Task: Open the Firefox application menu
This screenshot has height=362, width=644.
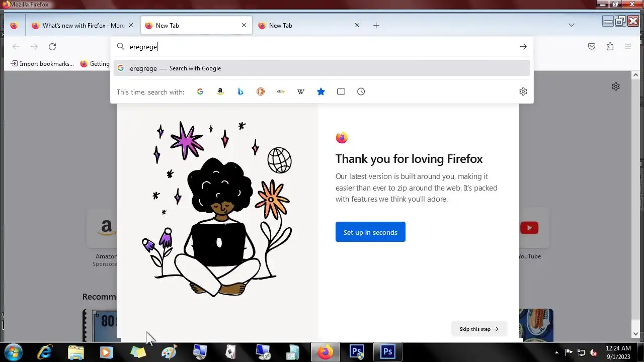Action: [628, 47]
